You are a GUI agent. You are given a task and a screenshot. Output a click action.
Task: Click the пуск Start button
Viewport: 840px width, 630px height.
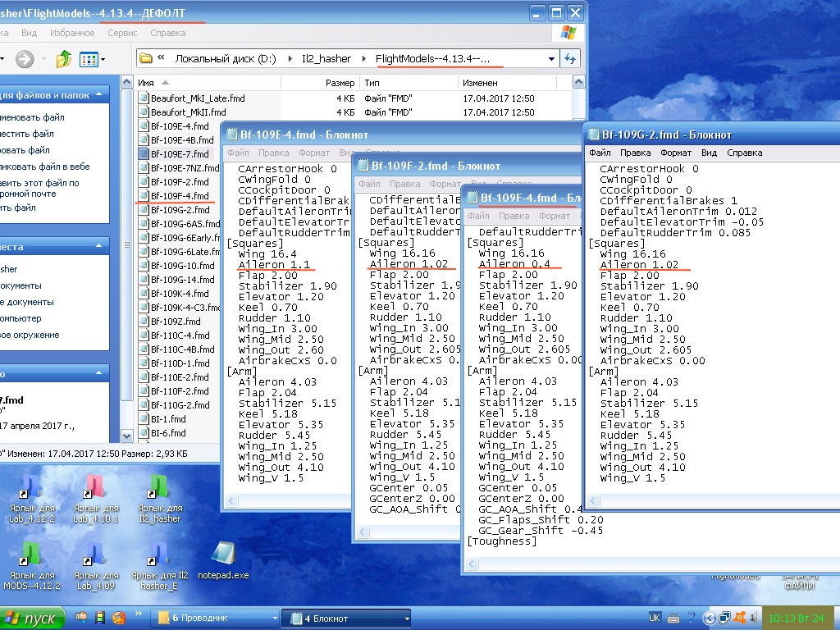(33, 618)
